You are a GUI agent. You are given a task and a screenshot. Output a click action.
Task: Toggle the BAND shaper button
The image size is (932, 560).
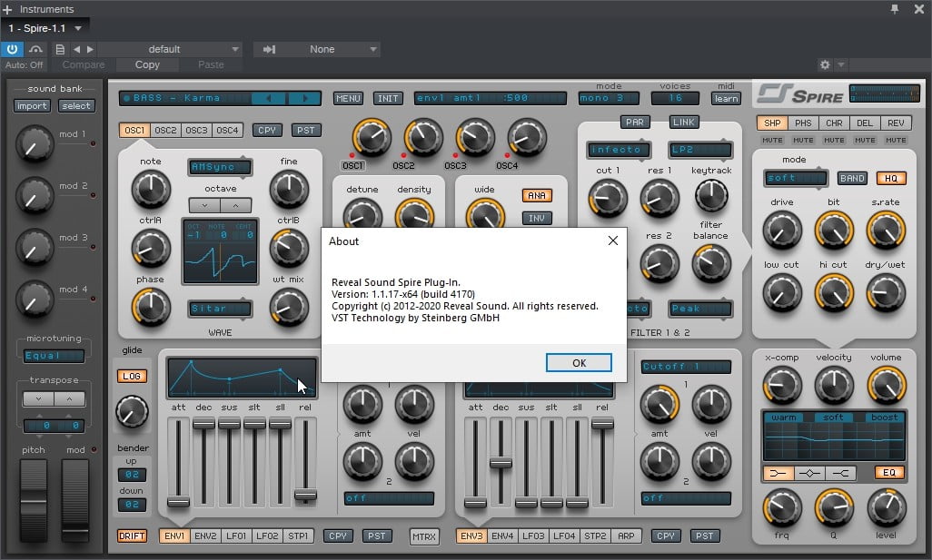click(852, 178)
